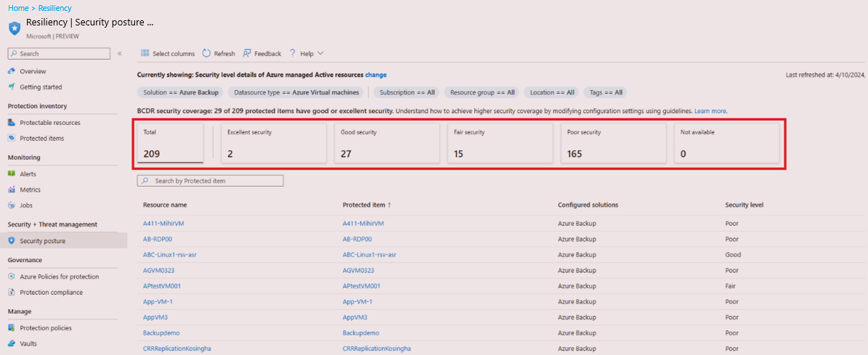Click the Learn more link
This screenshot has height=355, width=868.
pyautogui.click(x=711, y=111)
